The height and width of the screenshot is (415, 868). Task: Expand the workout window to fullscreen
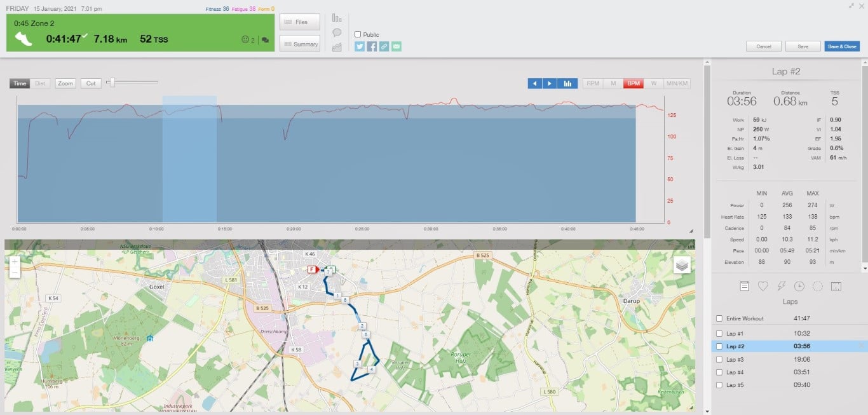[x=851, y=5]
